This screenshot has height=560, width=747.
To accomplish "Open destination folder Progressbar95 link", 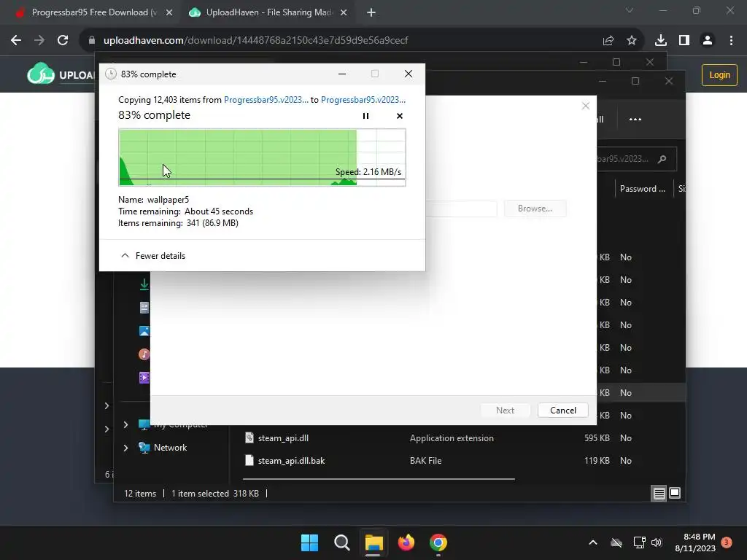I will (363, 99).
